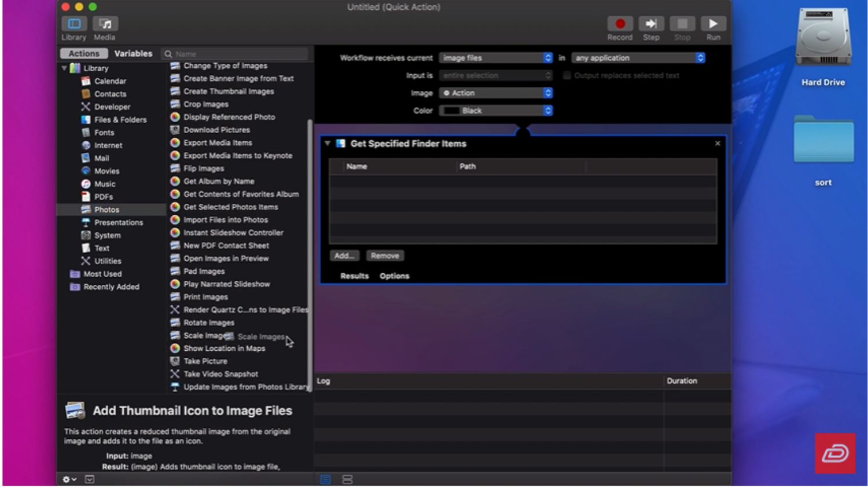Open the 'any application' dropdown
Screen dimensions: 868x488
pos(638,58)
